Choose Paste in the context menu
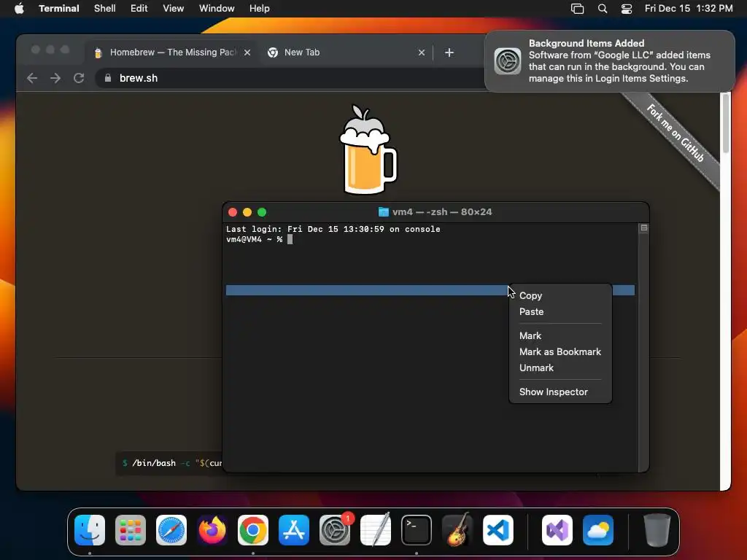Screen dimensions: 747x560 [x=560, y=312]
